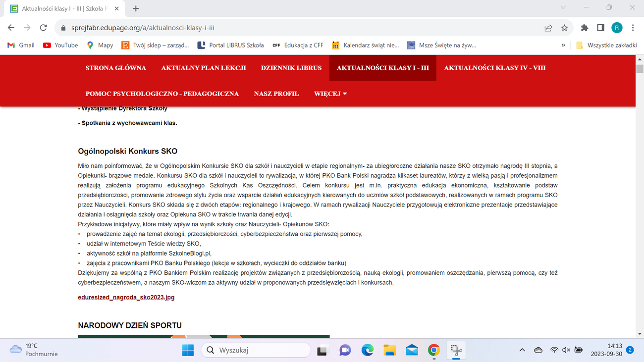Screen dimensions: 644x362
Task: Open File Explorer from taskbar
Action: coord(389,350)
